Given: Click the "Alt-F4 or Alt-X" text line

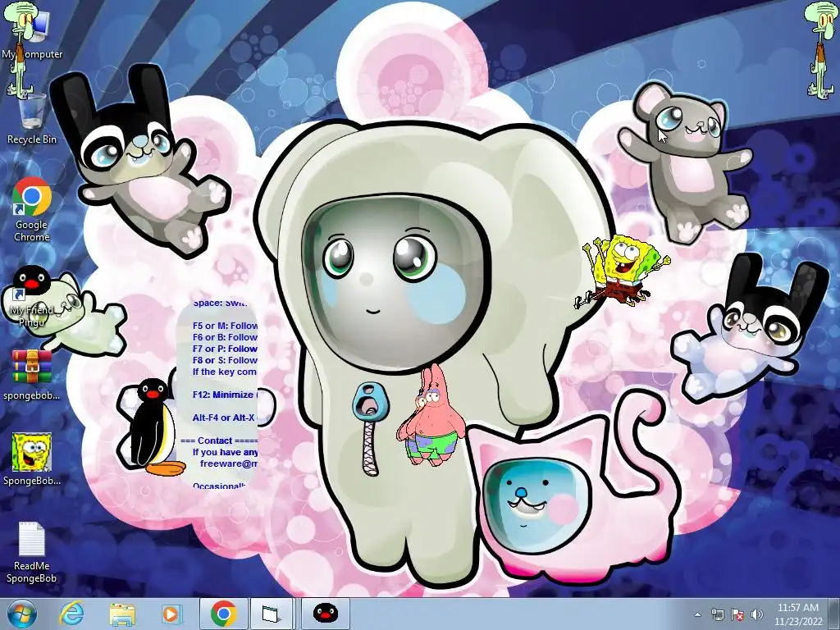Looking at the screenshot, I should (x=225, y=418).
